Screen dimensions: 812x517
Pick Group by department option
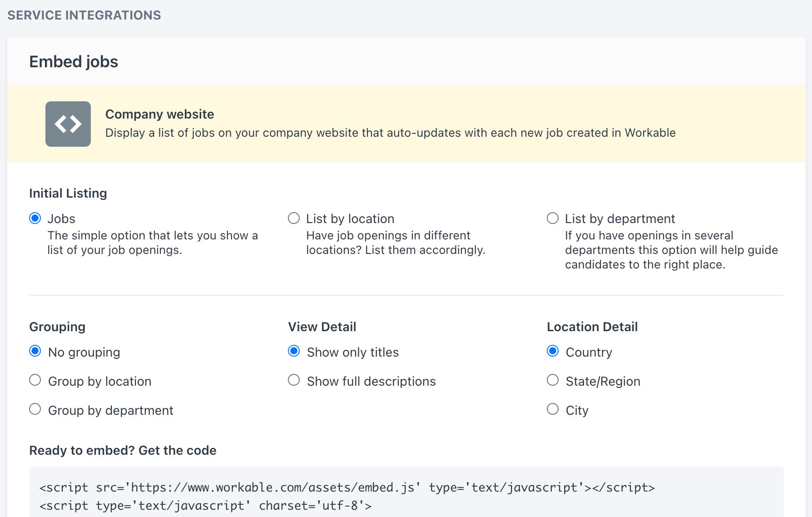35,409
